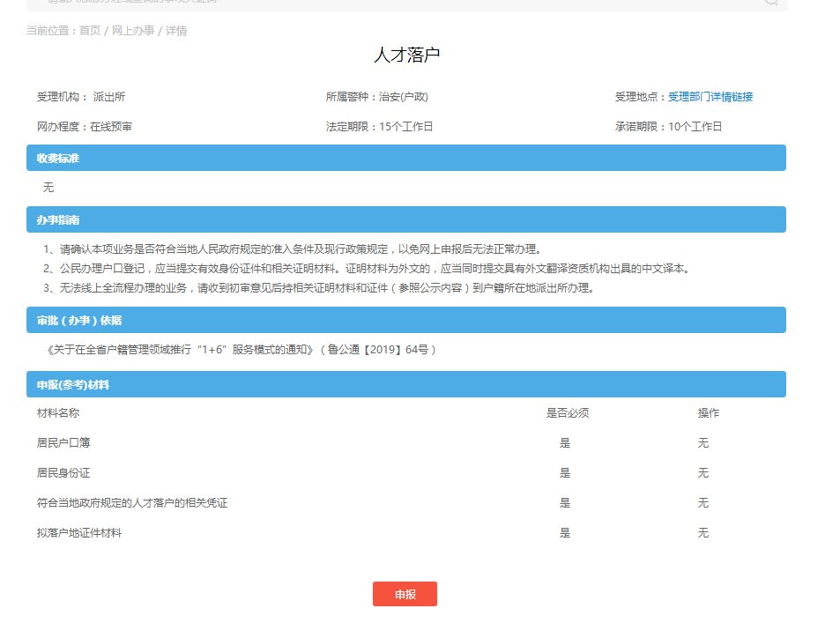Open 网上办事 breadcrumb link

point(132,31)
